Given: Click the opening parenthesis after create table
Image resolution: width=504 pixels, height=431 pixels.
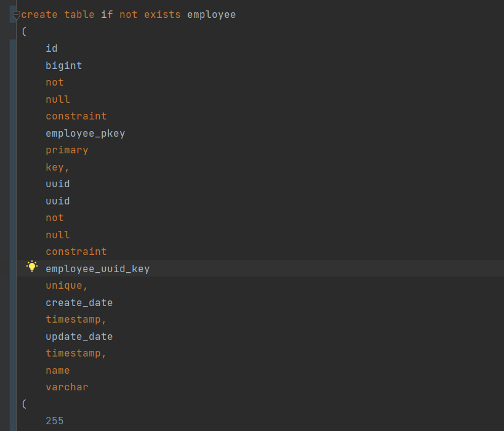Looking at the screenshot, I should [x=24, y=31].
